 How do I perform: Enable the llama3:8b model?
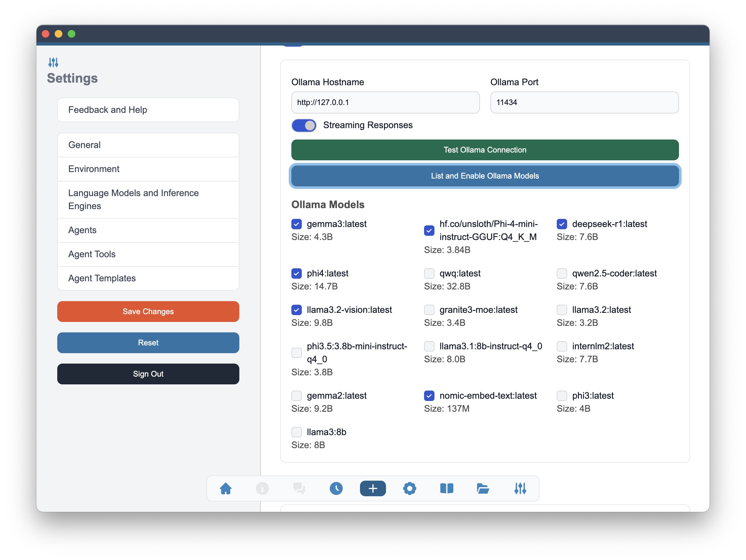[297, 432]
